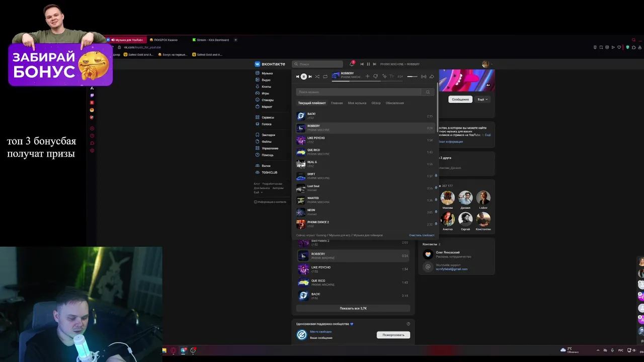Click the music search field

[x=359, y=92]
